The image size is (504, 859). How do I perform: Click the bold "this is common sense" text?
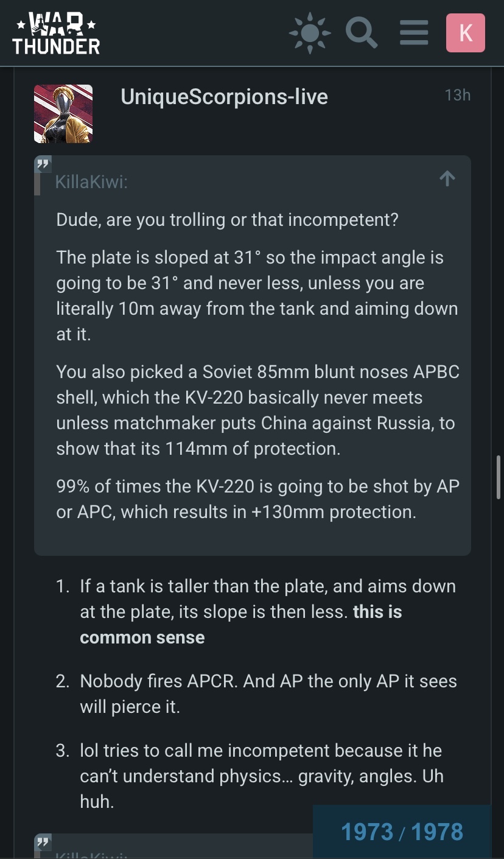click(142, 637)
